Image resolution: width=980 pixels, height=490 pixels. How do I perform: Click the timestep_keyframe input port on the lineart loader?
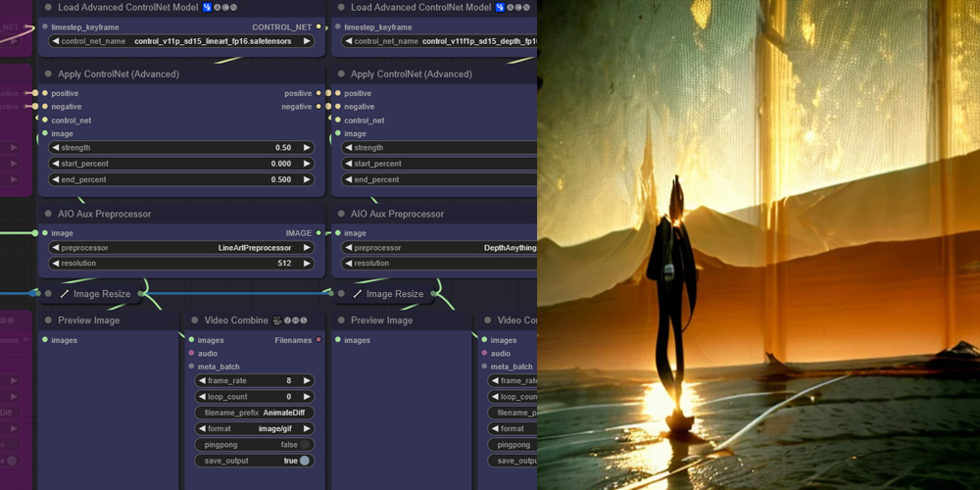[x=44, y=26]
